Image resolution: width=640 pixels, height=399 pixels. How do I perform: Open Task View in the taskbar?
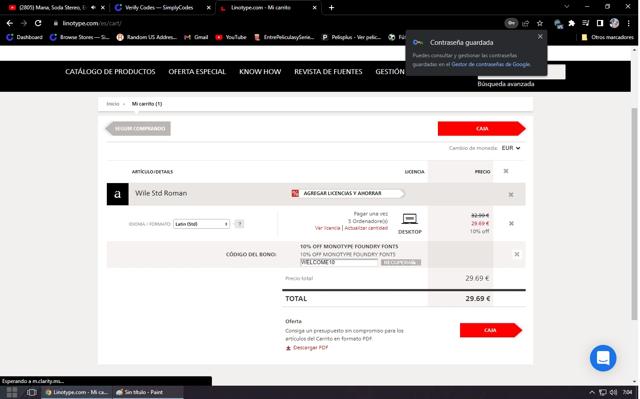pos(31,392)
